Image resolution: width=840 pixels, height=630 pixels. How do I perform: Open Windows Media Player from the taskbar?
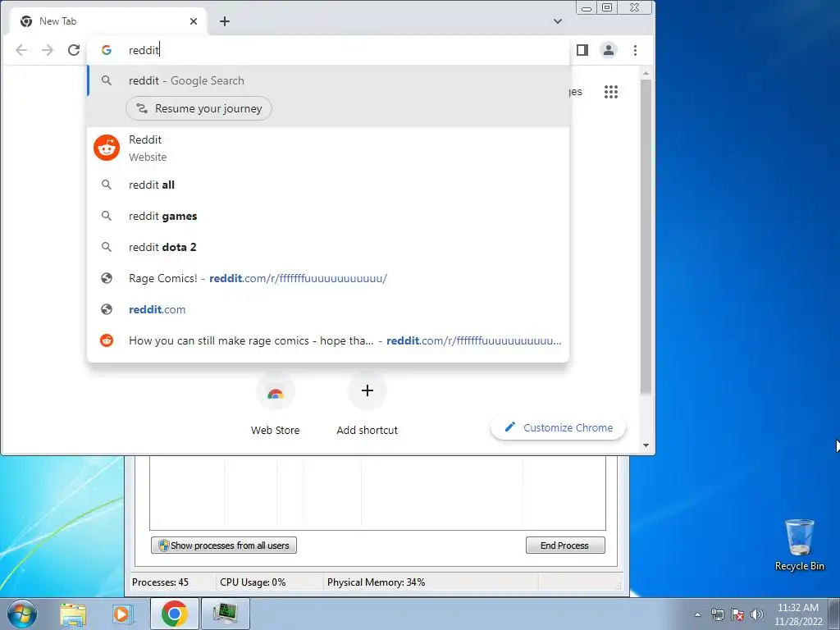[122, 614]
